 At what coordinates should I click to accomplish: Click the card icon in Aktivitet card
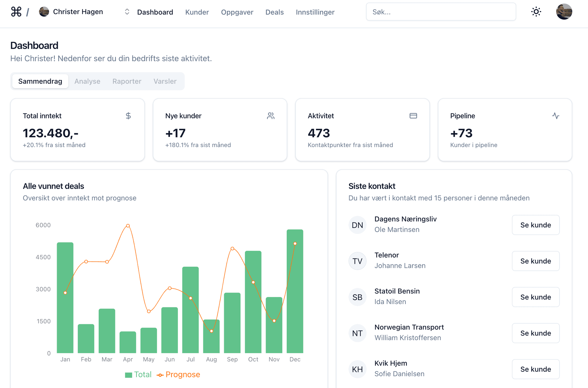coord(413,116)
